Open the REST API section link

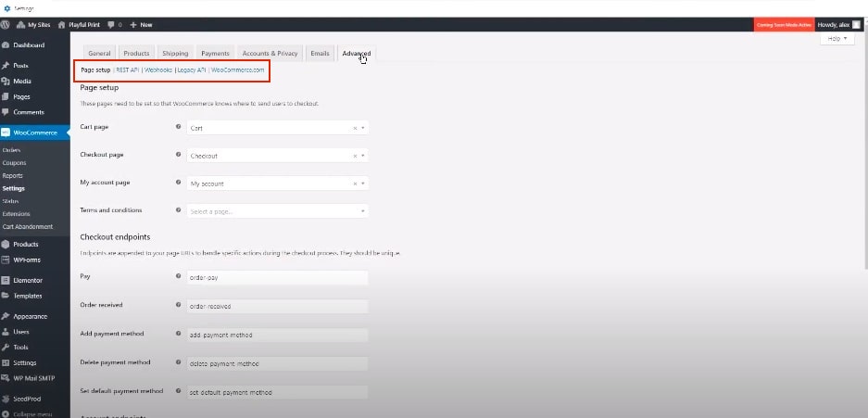point(127,70)
